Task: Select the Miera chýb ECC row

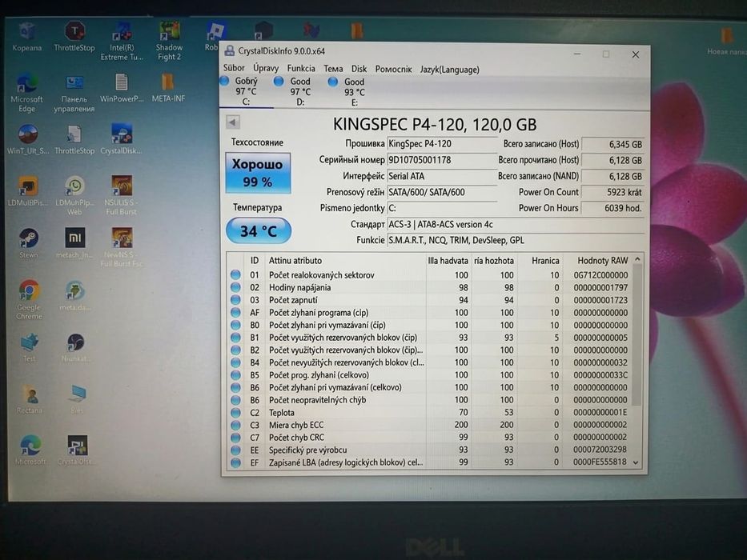Action: (x=431, y=425)
